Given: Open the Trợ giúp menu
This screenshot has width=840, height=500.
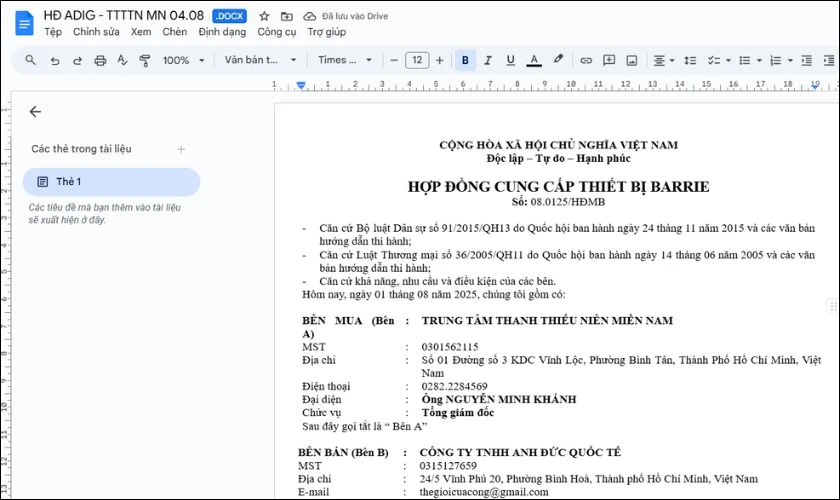Looking at the screenshot, I should [x=327, y=32].
